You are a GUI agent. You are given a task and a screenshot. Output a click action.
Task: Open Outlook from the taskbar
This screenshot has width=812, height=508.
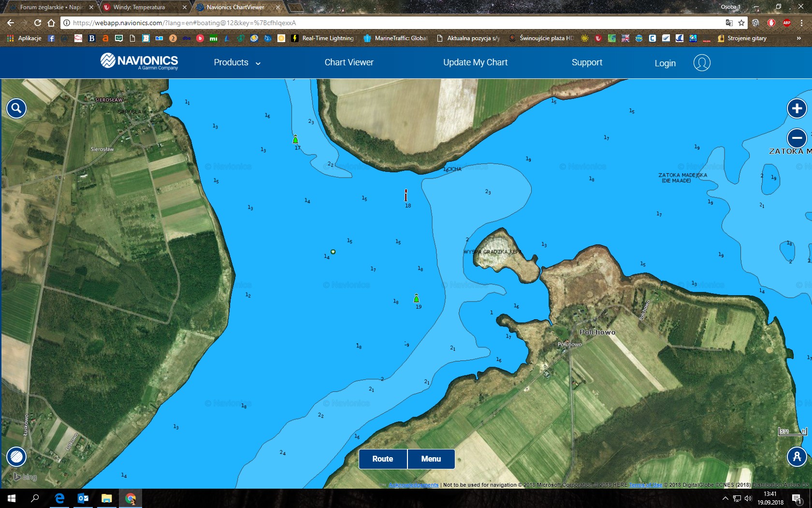tap(83, 498)
